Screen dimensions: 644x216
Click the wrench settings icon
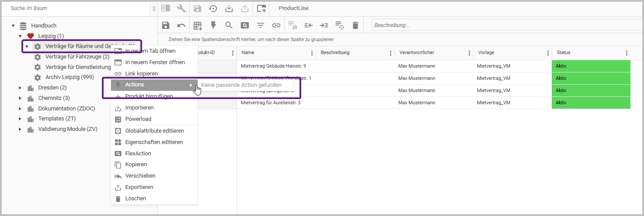coord(181,8)
